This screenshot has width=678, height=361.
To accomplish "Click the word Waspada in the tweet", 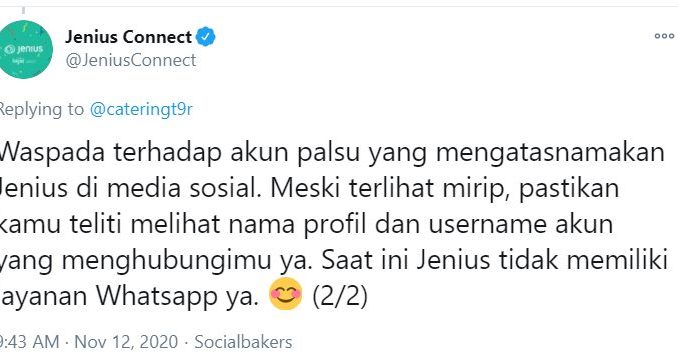I will (x=52, y=153).
